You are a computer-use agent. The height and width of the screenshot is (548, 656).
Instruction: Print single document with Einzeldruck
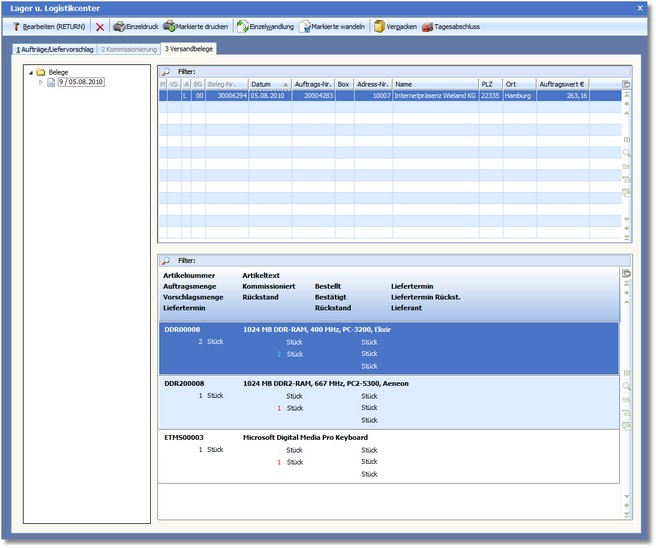(134, 27)
